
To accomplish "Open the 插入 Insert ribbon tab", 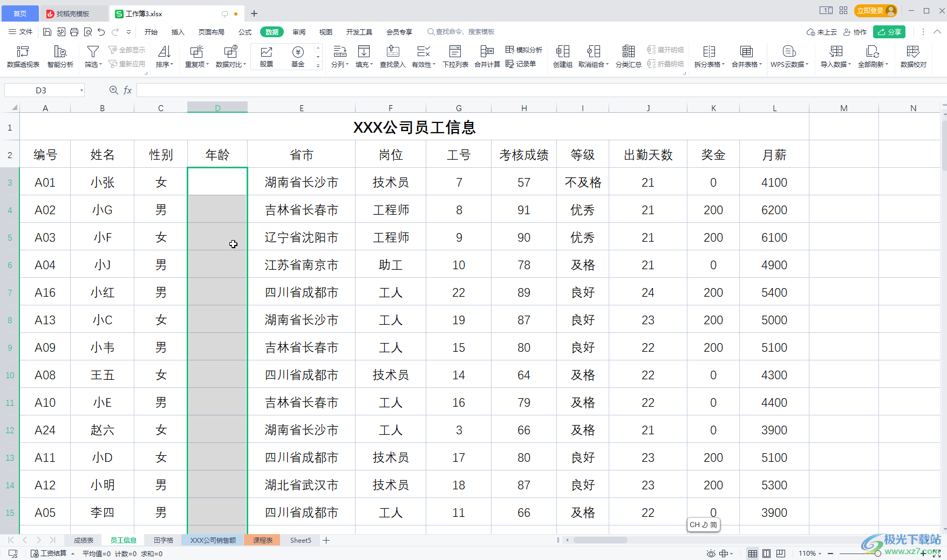I will coord(178,32).
